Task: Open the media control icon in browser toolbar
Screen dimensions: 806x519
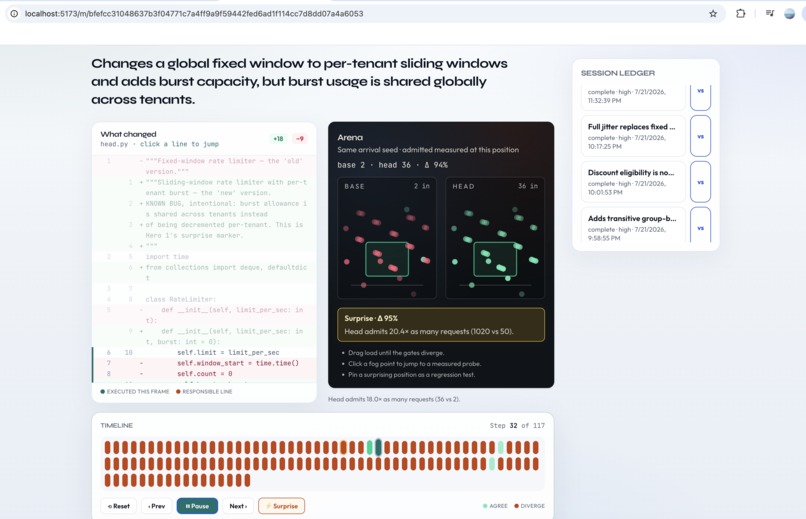Action: coord(770,14)
